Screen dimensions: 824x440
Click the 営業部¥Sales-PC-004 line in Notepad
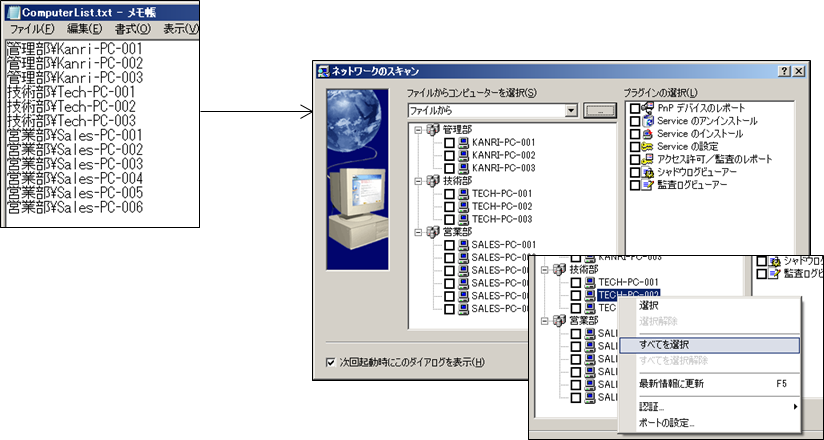point(75,178)
